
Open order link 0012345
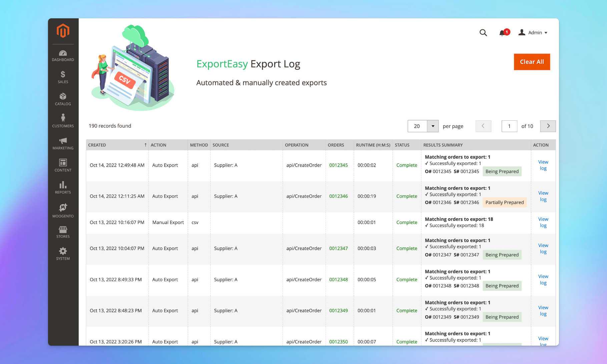(339, 165)
